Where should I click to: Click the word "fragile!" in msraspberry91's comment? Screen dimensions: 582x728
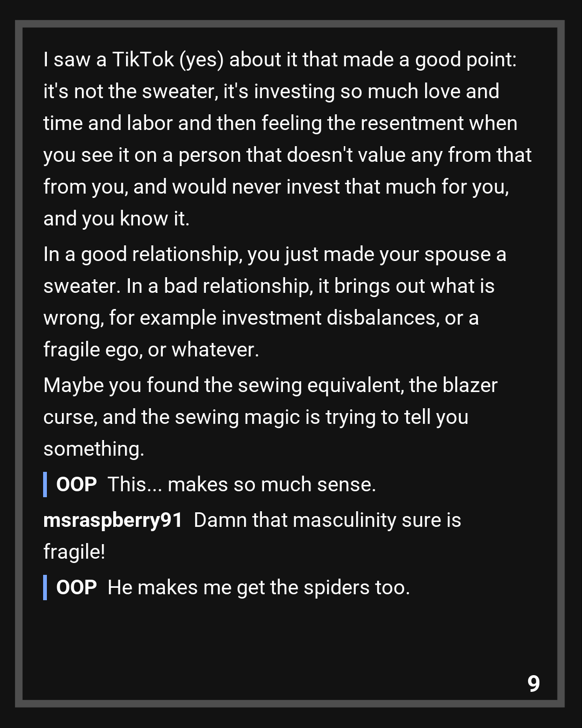[x=74, y=552]
